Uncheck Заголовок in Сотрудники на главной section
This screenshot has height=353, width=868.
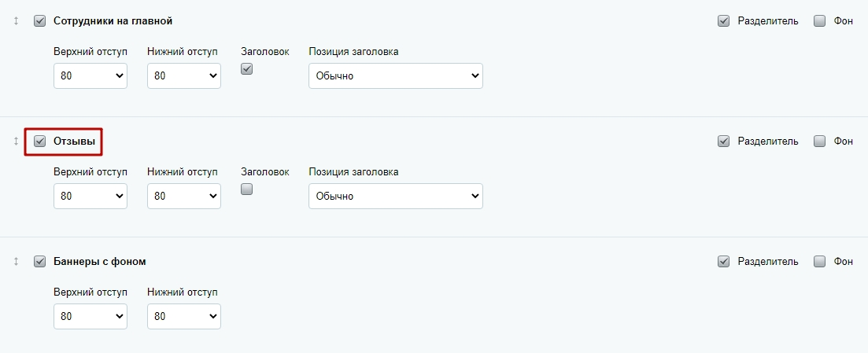(x=246, y=69)
